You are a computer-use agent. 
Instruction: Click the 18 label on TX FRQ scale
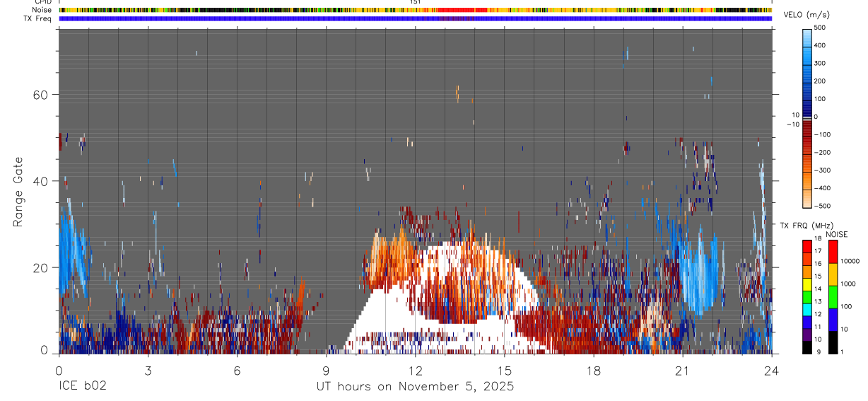817,239
